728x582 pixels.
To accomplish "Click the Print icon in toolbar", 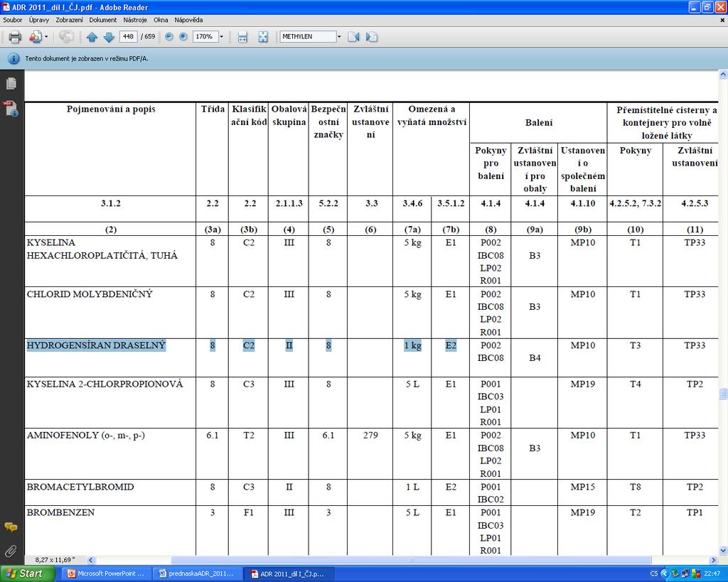I will tap(15, 37).
